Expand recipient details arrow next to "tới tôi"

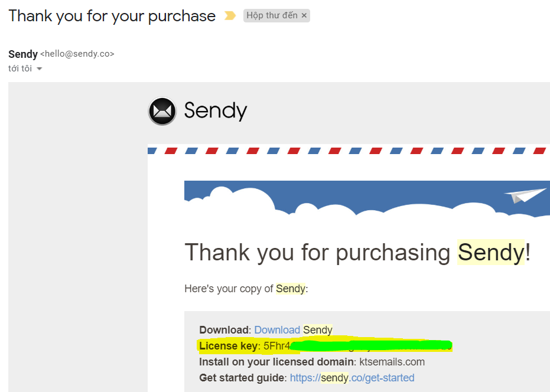(40, 69)
